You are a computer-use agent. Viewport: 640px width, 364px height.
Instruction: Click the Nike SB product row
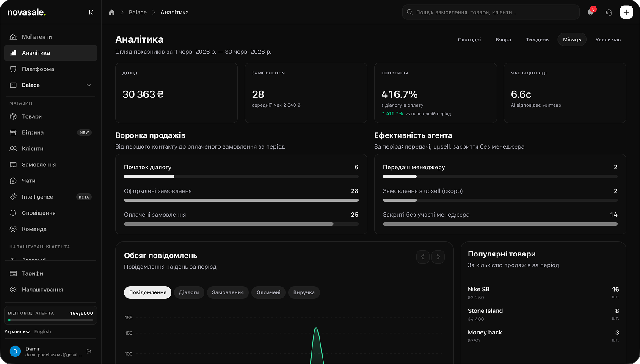(x=543, y=293)
